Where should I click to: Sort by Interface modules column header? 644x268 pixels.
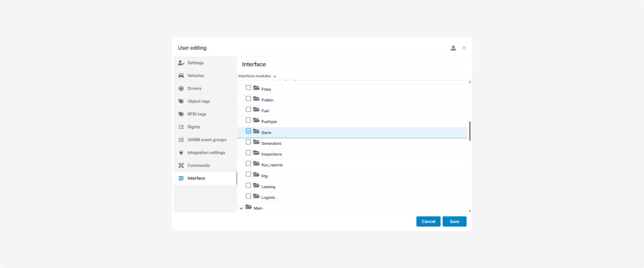pyautogui.click(x=255, y=76)
